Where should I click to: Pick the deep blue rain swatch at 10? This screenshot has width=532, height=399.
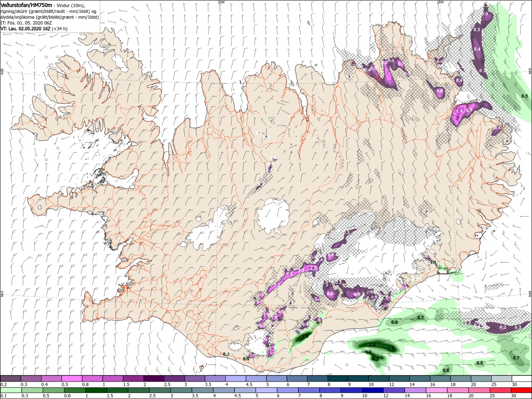[372, 390]
